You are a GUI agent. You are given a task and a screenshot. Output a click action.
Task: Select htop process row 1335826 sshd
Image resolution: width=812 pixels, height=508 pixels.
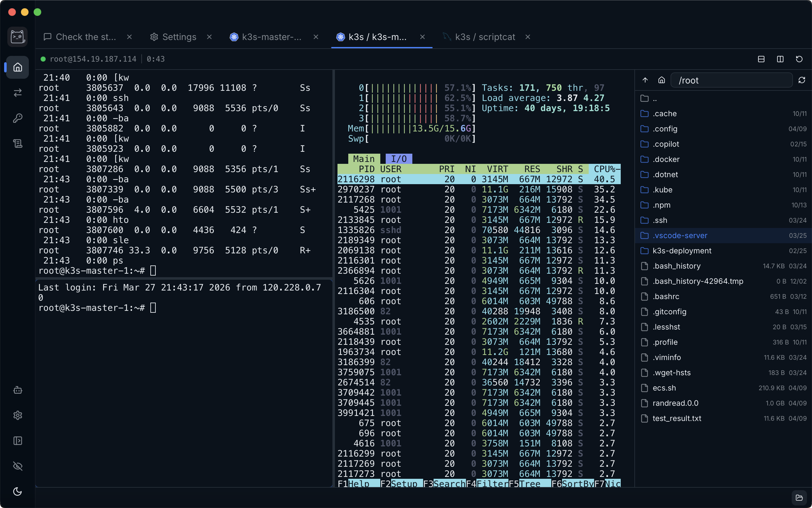tap(479, 230)
